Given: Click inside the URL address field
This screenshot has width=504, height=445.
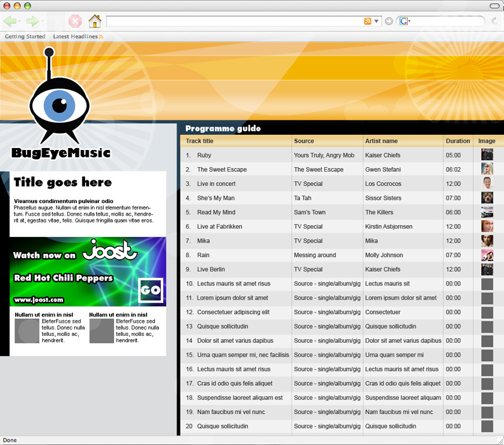Looking at the screenshot, I should pos(233,21).
